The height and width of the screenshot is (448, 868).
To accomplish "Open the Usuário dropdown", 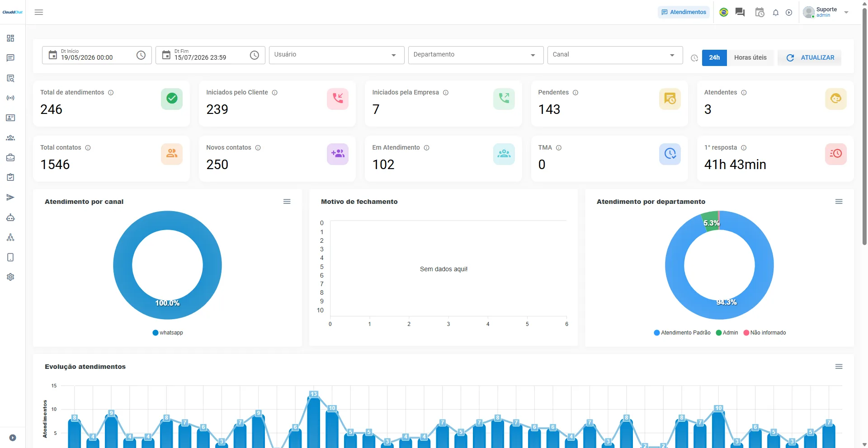I will click(337, 55).
